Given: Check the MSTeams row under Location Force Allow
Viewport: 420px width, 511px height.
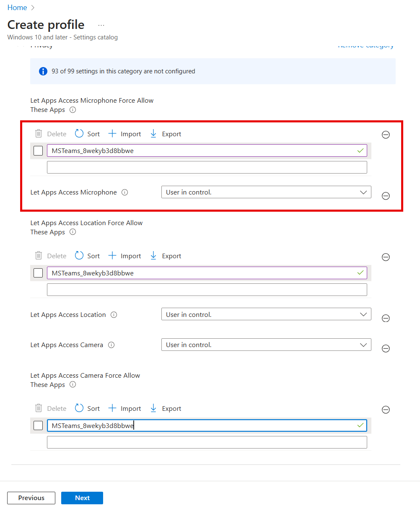Looking at the screenshot, I should point(38,273).
